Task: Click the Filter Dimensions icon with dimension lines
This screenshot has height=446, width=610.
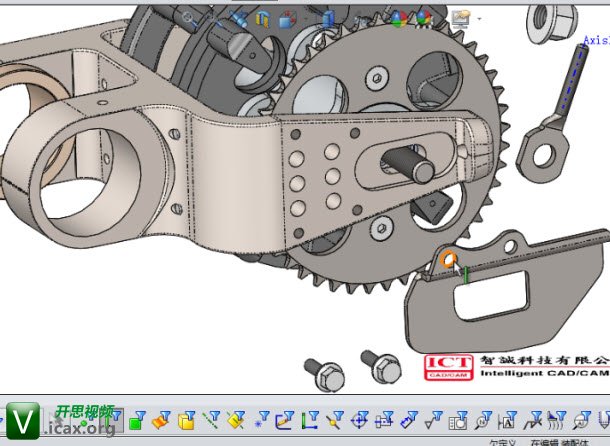Action: coord(384,421)
